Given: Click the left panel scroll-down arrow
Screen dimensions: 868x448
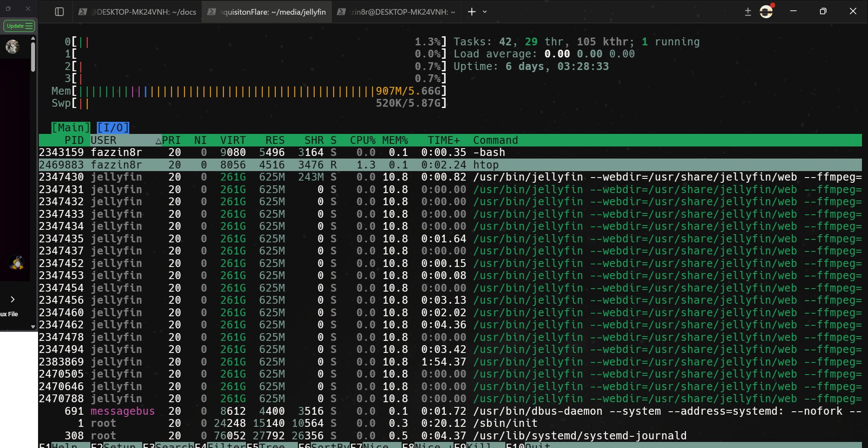Looking at the screenshot, I should [x=33, y=327].
